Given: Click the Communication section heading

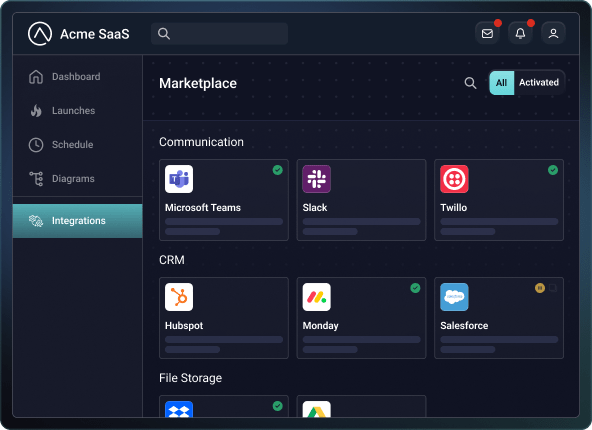Looking at the screenshot, I should pos(201,142).
